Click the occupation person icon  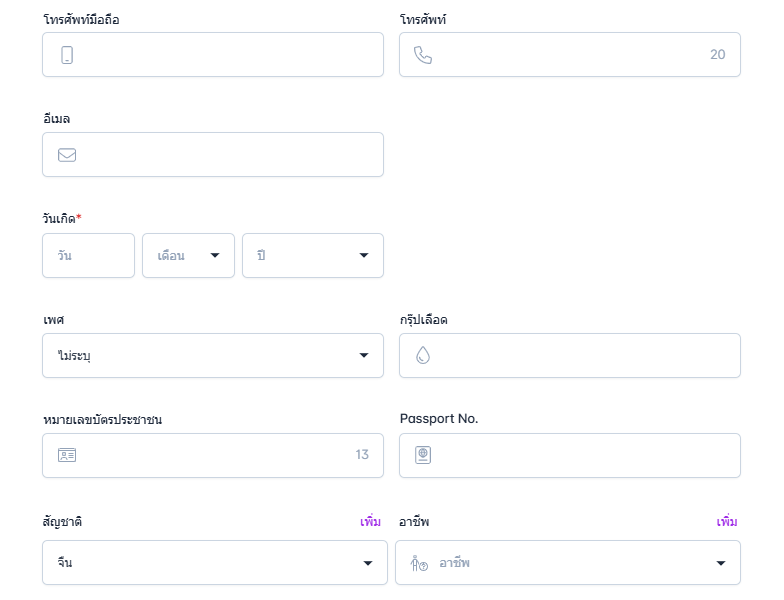click(419, 564)
